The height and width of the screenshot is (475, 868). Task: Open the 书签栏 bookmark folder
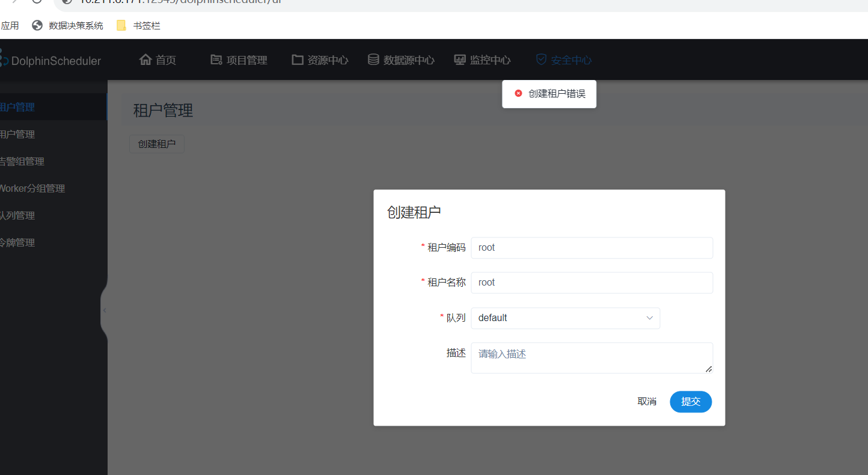click(138, 25)
